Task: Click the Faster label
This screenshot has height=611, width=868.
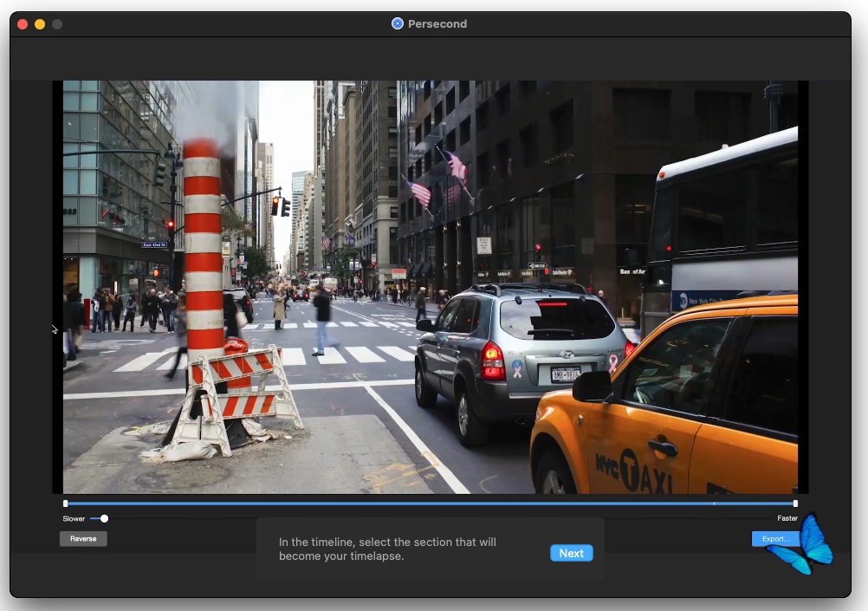Action: click(x=787, y=518)
